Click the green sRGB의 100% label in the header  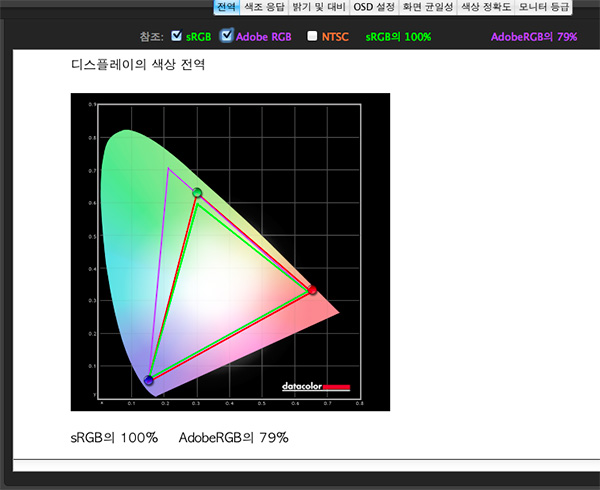[x=397, y=37]
